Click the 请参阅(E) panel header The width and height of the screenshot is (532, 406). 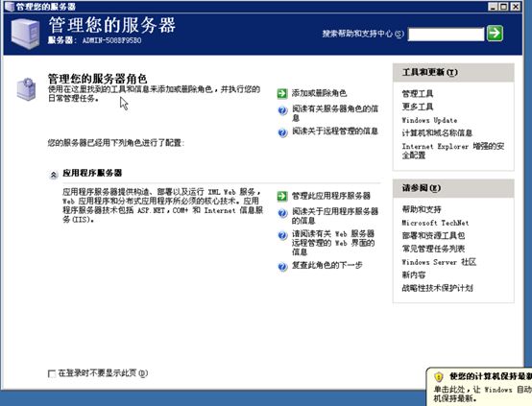(x=453, y=188)
